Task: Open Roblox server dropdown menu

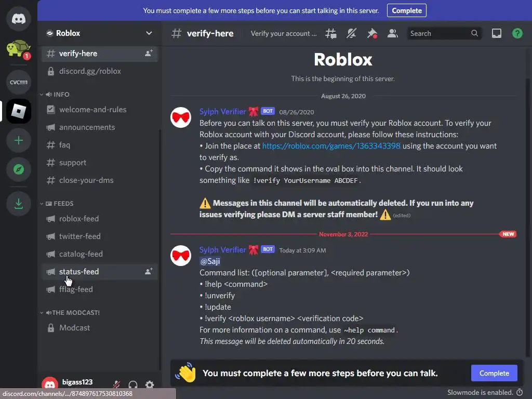Action: [x=149, y=33]
